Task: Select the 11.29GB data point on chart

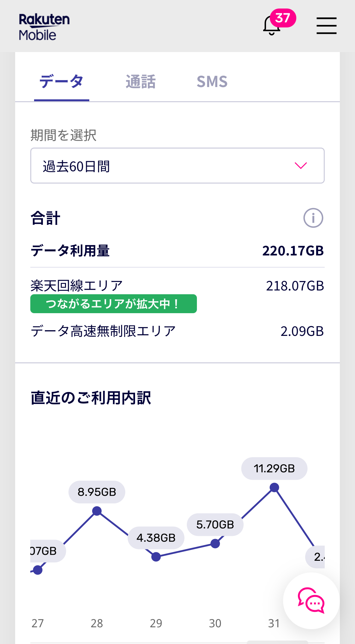Action: (x=274, y=488)
